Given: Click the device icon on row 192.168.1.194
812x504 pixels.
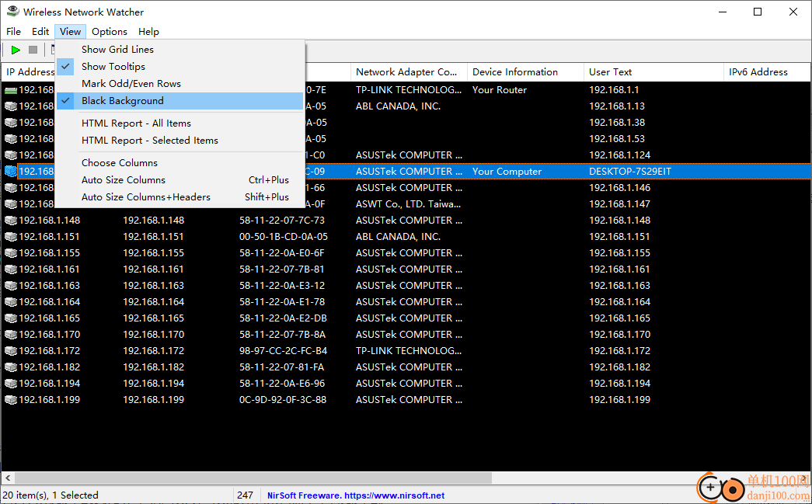Looking at the screenshot, I should click(11, 384).
